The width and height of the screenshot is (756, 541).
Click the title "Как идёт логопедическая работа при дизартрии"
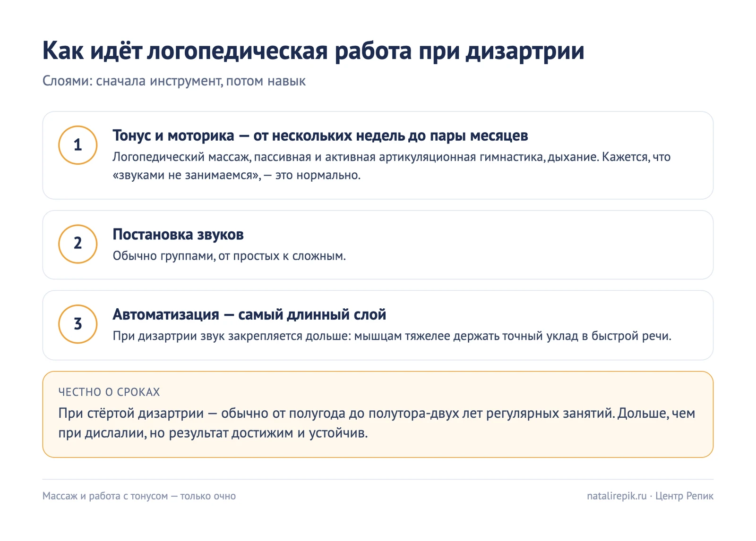pyautogui.click(x=313, y=51)
